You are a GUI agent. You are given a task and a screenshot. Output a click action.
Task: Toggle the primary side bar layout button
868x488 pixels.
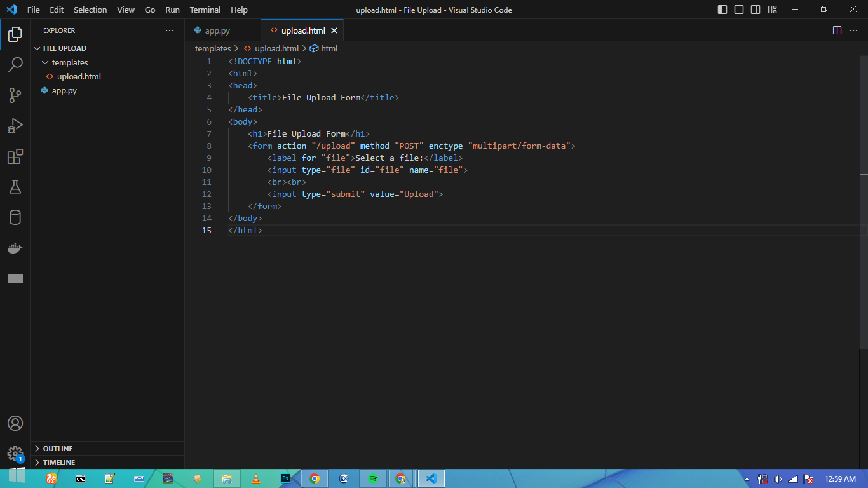point(722,10)
